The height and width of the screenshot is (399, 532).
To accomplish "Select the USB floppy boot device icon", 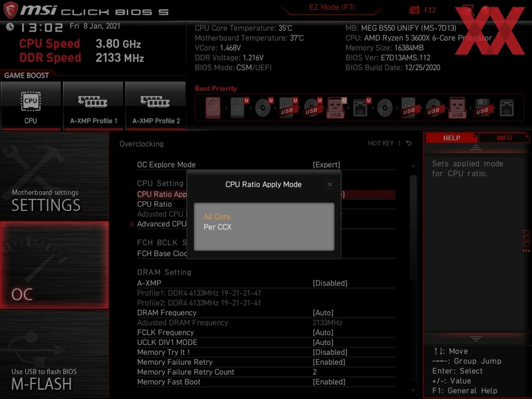I will tap(482, 108).
